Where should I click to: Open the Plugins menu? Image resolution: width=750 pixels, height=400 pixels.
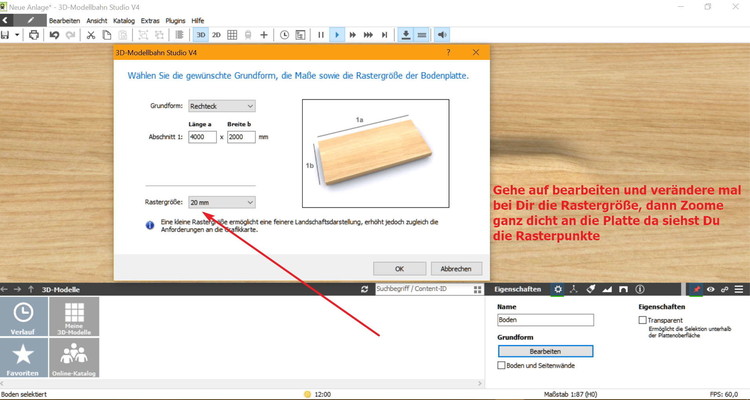175,21
